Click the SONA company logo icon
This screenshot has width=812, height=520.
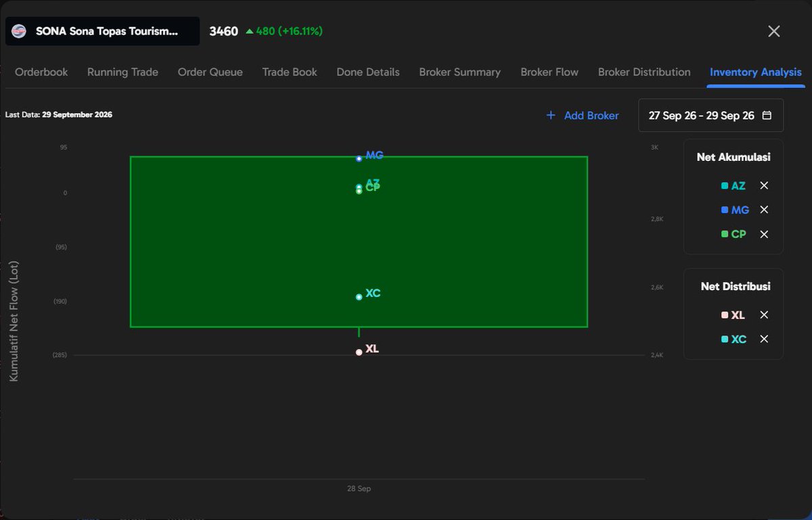19,31
